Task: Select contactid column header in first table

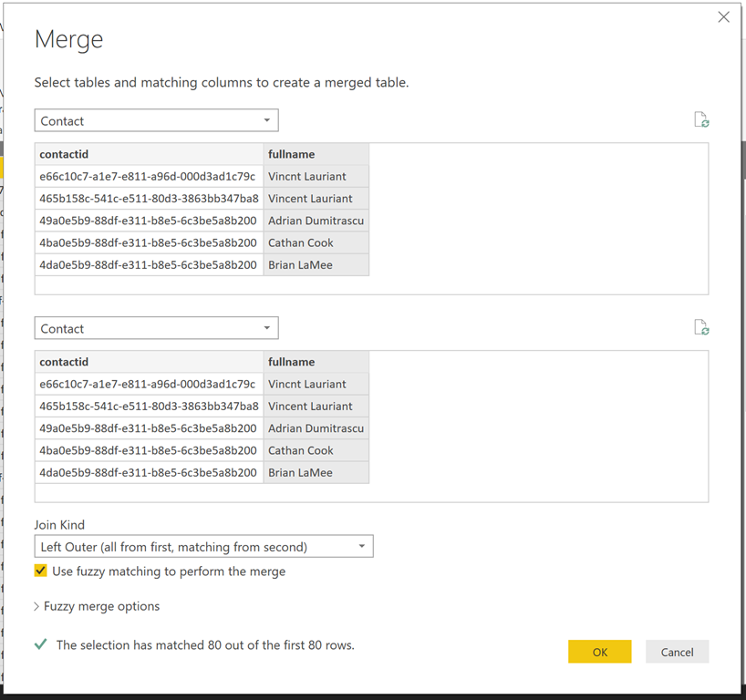Action: [x=149, y=154]
